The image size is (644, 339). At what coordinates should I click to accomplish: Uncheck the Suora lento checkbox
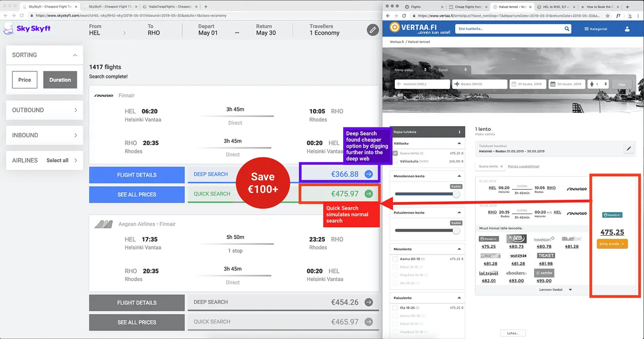point(395,153)
